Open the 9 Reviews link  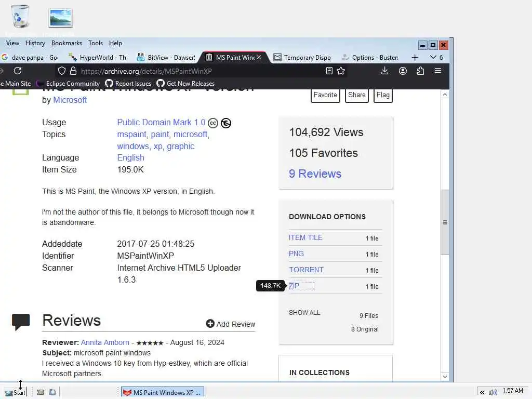pos(315,174)
